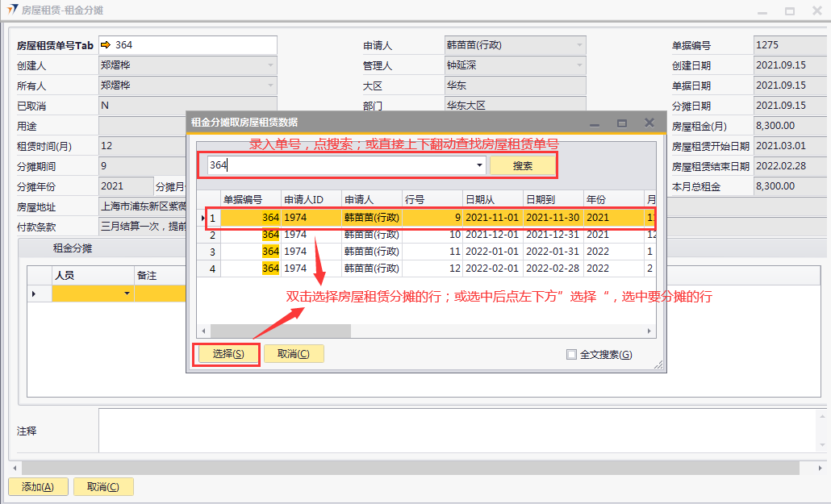This screenshot has height=504, width=831.
Task: Switch to the 租金分摊 tab
Action: coord(73,248)
